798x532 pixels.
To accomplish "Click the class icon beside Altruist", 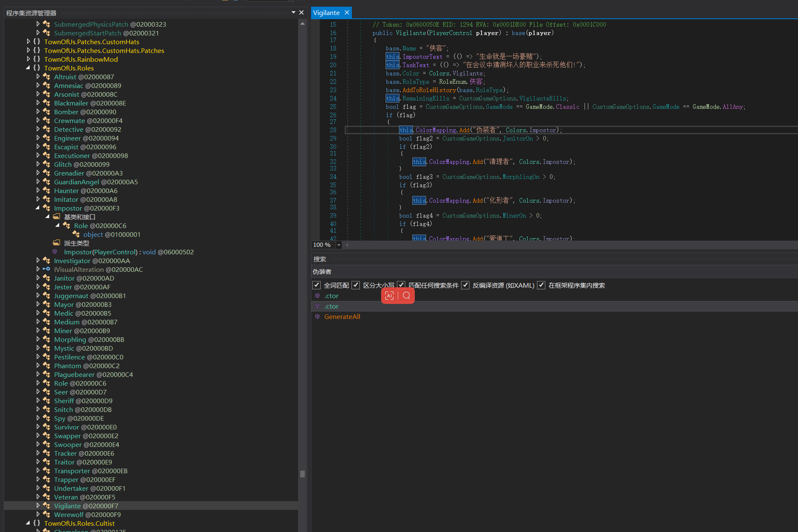I will pyautogui.click(x=46, y=77).
